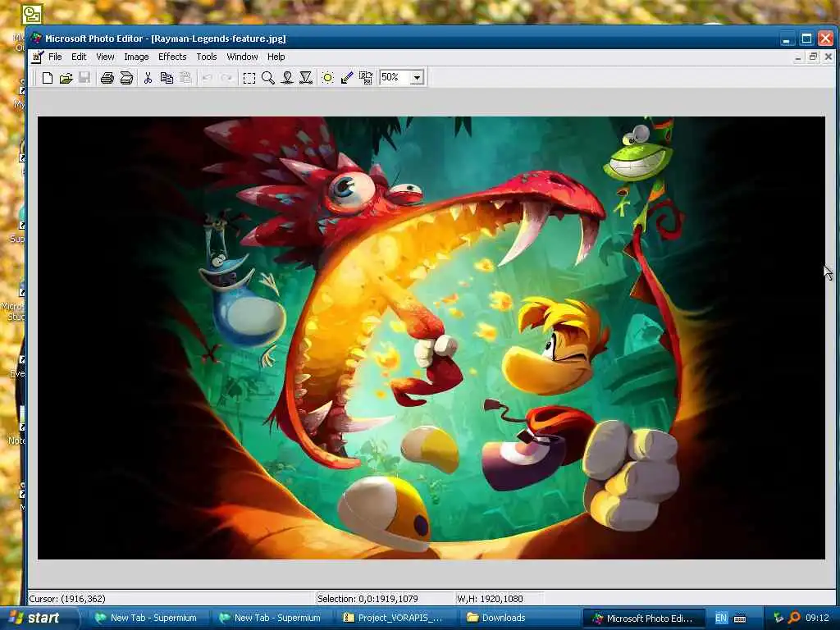The height and width of the screenshot is (630, 840).
Task: Choose the Sharpen tool icon
Action: [306, 78]
